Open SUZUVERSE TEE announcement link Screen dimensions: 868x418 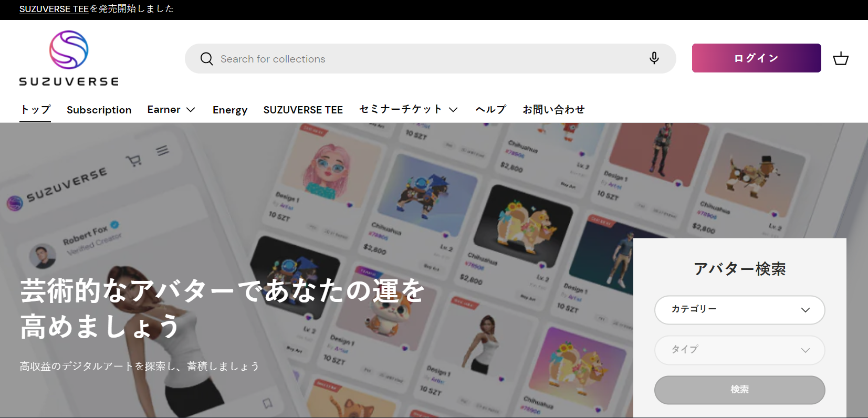pyautogui.click(x=54, y=9)
